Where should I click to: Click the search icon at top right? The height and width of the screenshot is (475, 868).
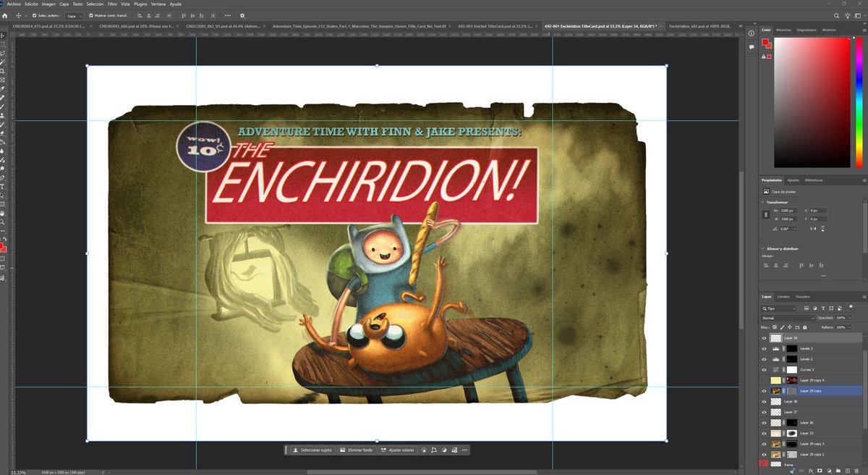(x=837, y=15)
